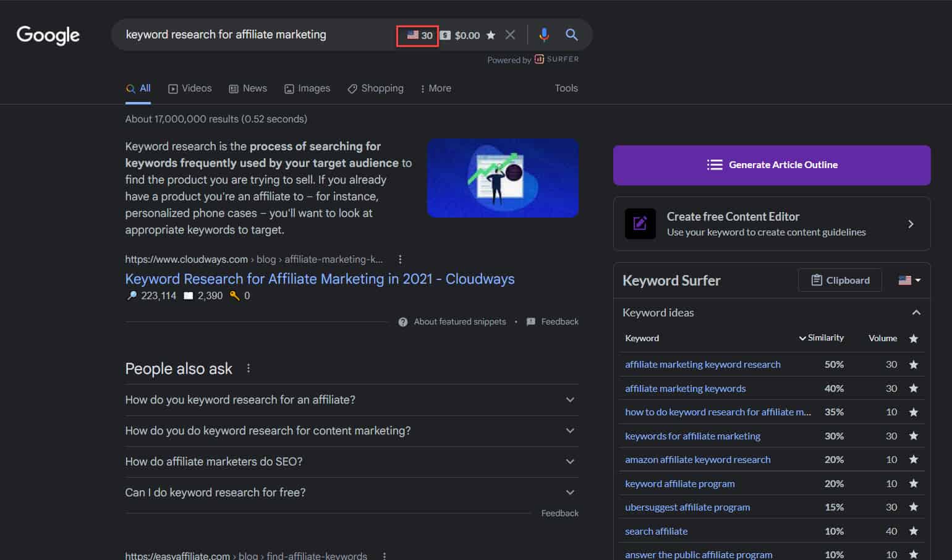
Task: Open the Cloudways Keyword Research result link
Action: coord(320,279)
